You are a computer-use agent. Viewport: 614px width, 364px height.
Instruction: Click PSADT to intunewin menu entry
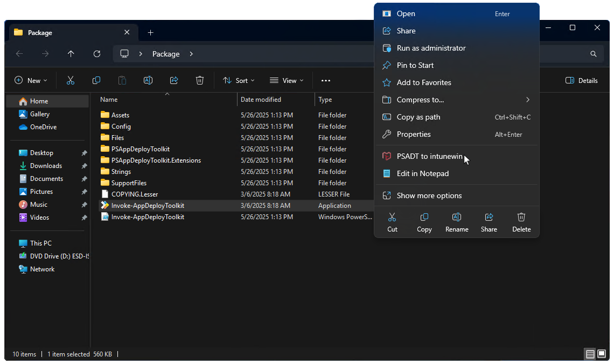pos(457,156)
